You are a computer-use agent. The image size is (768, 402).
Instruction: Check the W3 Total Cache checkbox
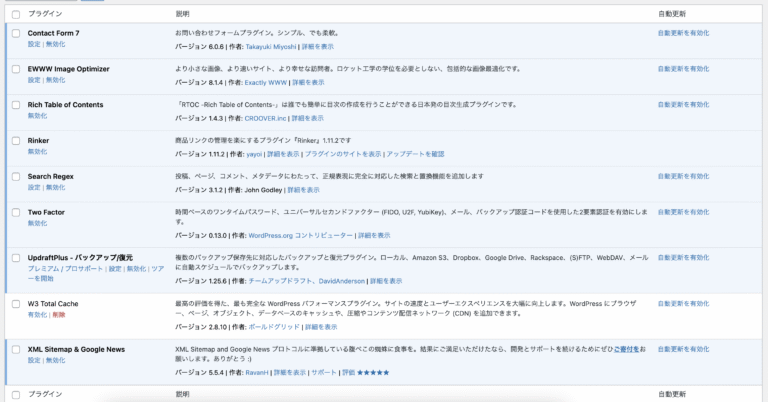[16, 304]
